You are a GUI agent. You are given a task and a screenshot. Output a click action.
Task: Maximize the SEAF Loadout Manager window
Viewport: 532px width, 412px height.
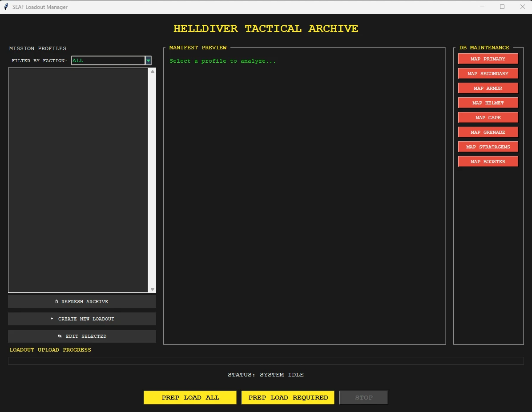502,7
